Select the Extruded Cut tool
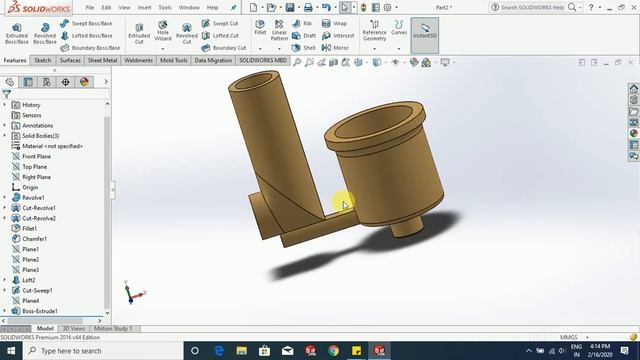 (x=139, y=33)
